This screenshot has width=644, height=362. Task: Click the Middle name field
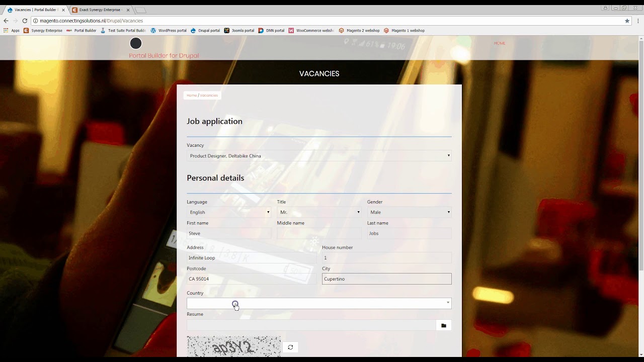[x=319, y=233]
